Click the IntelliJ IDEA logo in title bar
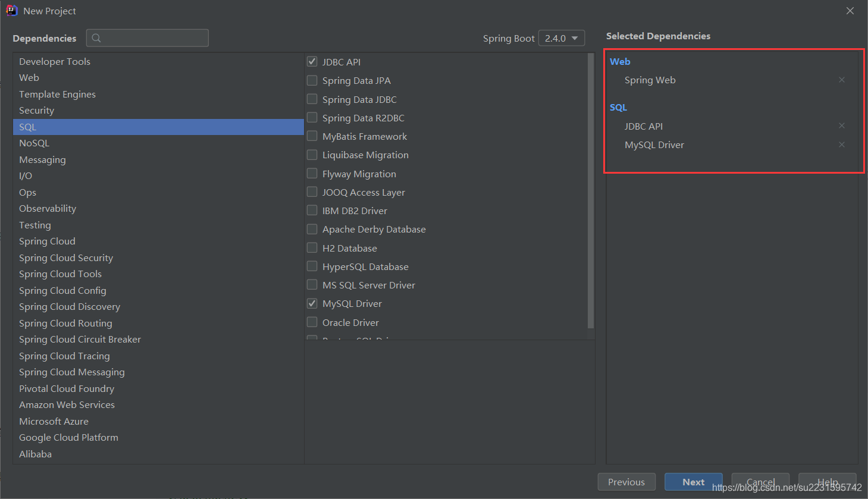The image size is (868, 499). click(11, 11)
